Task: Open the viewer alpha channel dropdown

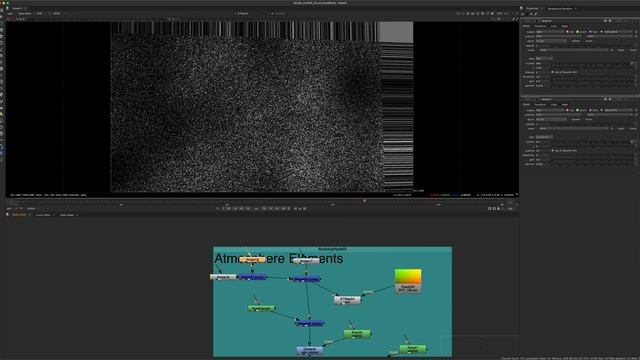Action: coord(25,13)
